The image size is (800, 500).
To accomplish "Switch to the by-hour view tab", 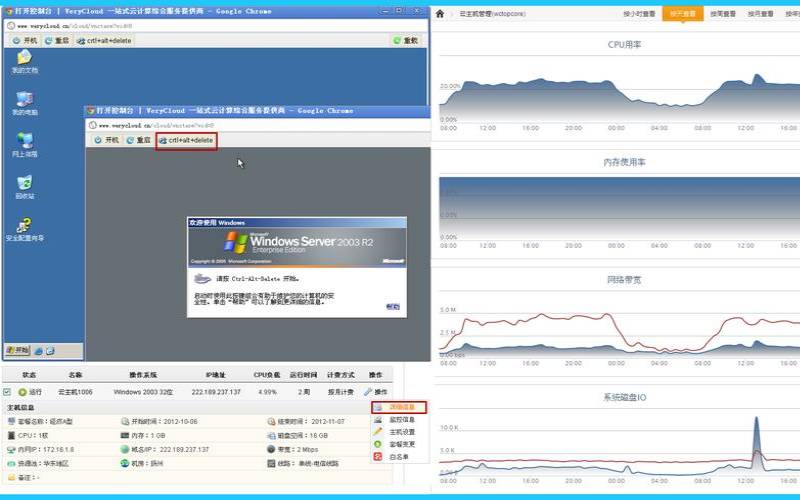I will 639,14.
